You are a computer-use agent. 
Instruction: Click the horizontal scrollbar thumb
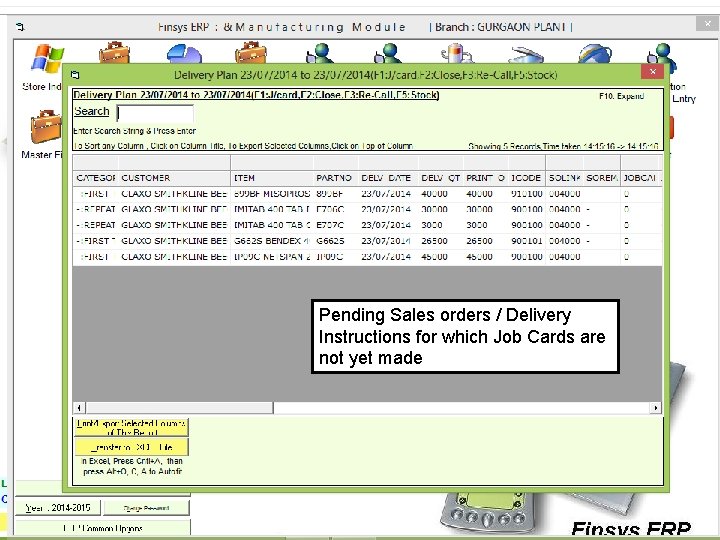click(179, 408)
